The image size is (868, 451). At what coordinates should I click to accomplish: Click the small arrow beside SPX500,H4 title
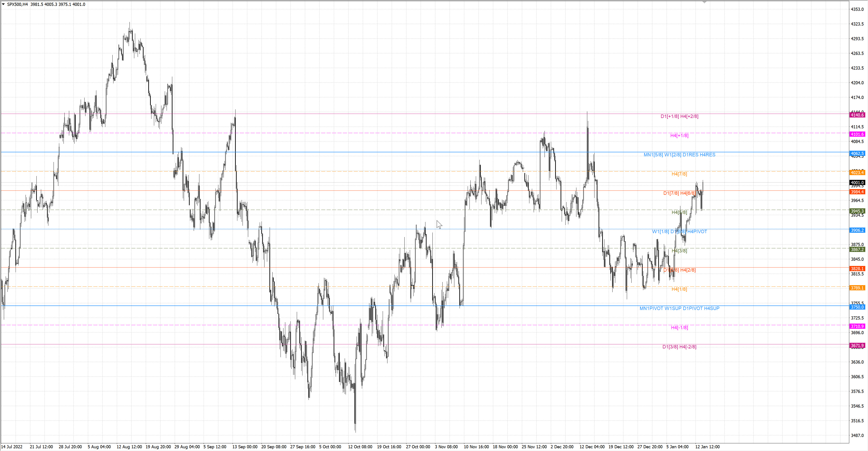(3, 4)
